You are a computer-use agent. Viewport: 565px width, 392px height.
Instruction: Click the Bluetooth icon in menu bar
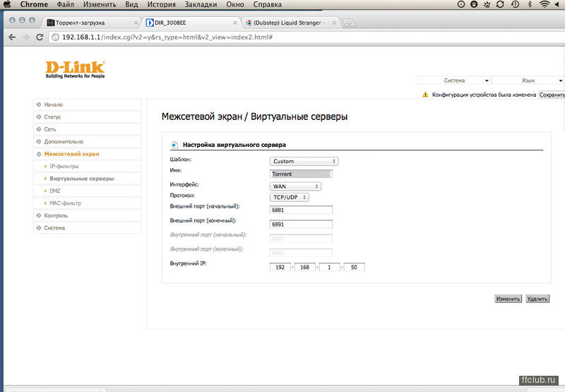click(530, 4)
